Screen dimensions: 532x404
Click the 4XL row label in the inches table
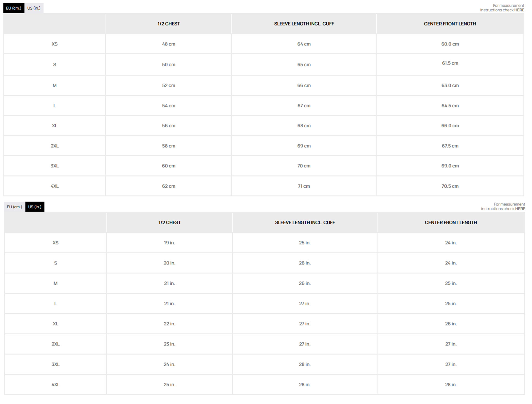(x=55, y=385)
